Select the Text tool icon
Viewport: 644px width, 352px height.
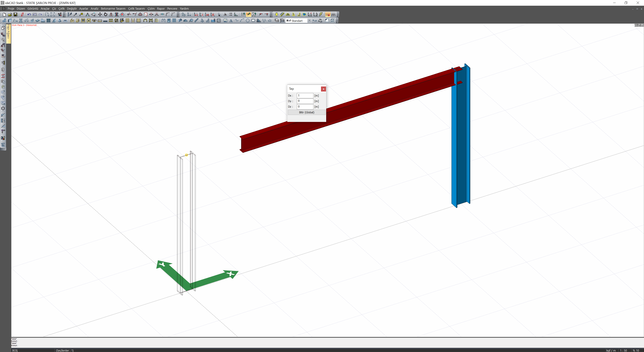pyautogui.click(x=231, y=21)
